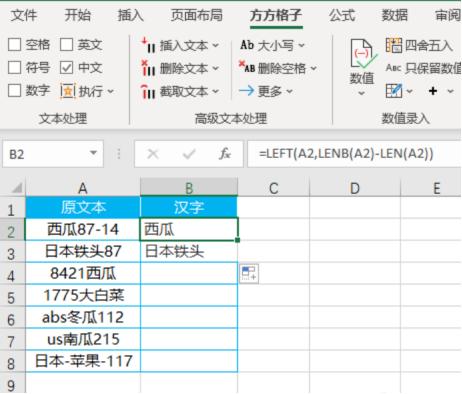Toggle the 英文 checkbox
This screenshot has width=462, height=394.
(66, 44)
